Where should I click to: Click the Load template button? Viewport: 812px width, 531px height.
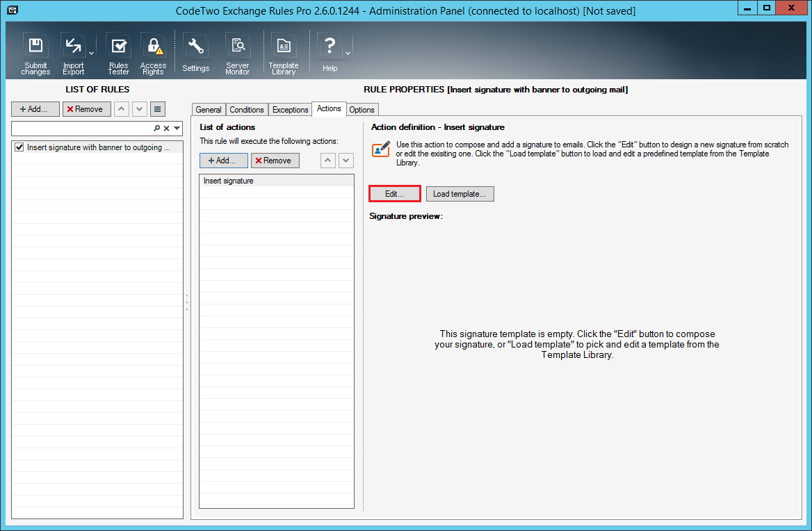(x=460, y=194)
